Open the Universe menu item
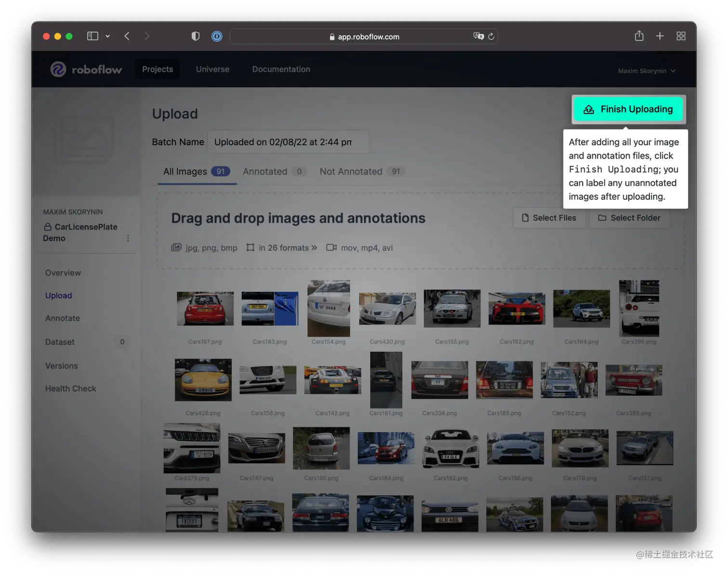The image size is (728, 574). point(212,69)
